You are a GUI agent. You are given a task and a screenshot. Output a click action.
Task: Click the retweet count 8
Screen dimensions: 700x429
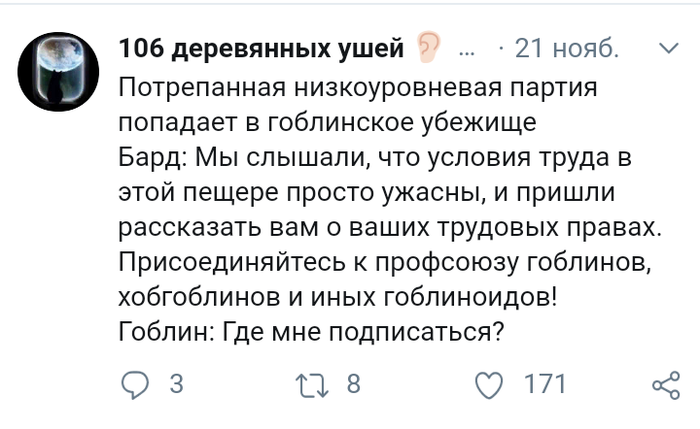(352, 385)
